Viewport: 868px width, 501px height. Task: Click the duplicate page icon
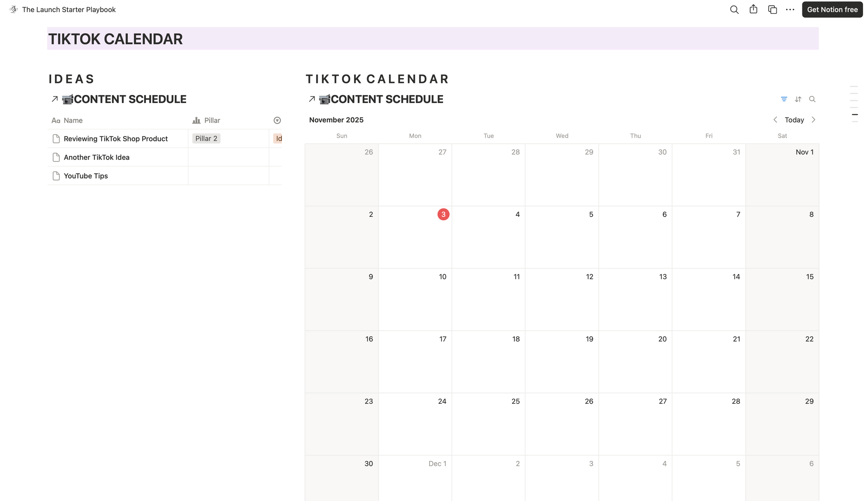[773, 10]
